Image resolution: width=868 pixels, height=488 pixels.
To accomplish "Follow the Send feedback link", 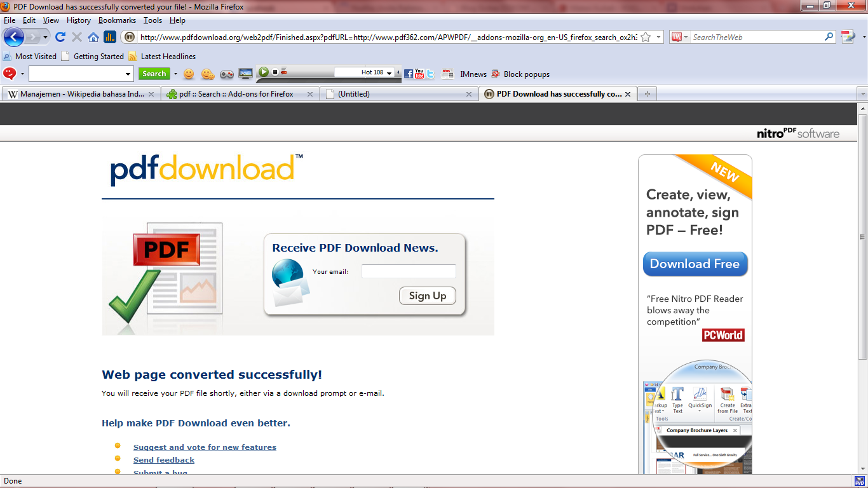I will (x=163, y=459).
